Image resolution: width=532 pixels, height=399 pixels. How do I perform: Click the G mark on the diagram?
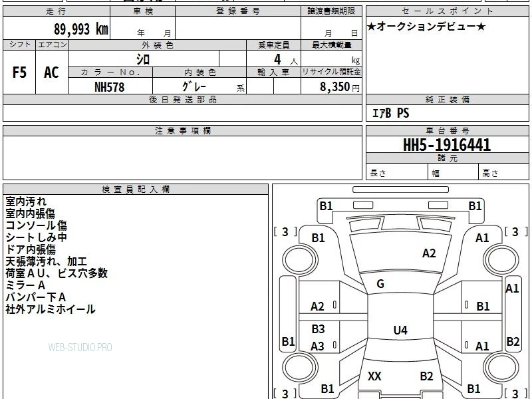pyautogui.click(x=380, y=284)
